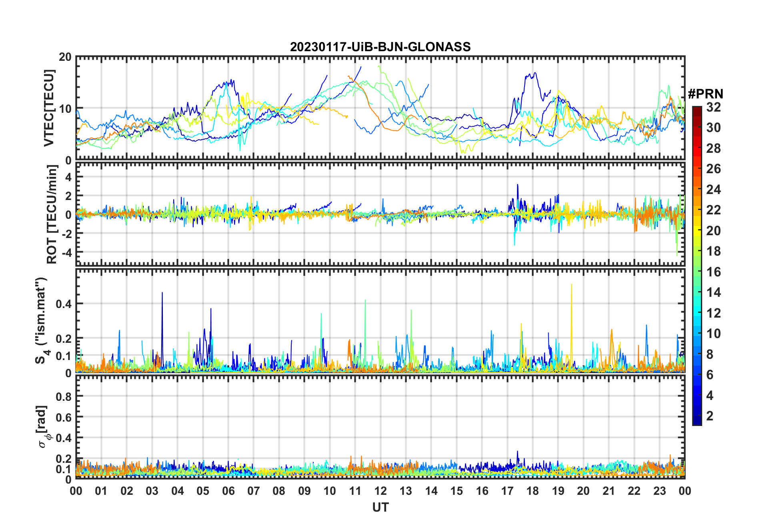Screen dimensions: 761x532
Task: Click colorbar tick label 2
Action: 710,416
